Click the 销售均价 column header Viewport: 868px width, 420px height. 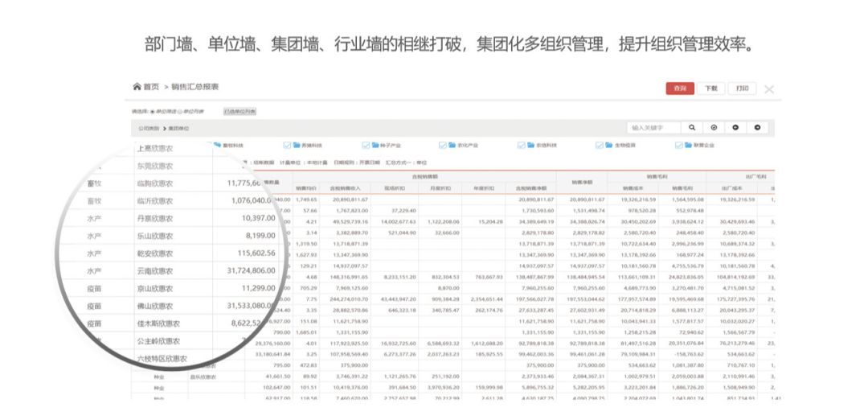[x=306, y=187]
